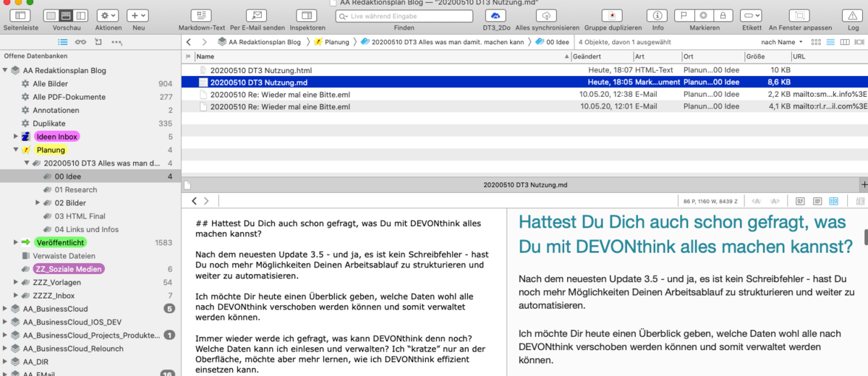
Task: Start Alles synchronisieren cloud sync
Action: coord(547,15)
